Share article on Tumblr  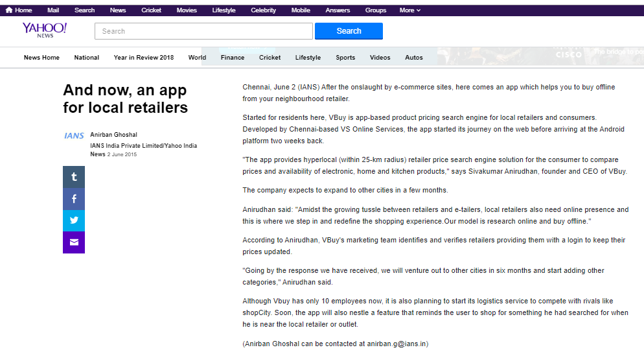(x=74, y=177)
